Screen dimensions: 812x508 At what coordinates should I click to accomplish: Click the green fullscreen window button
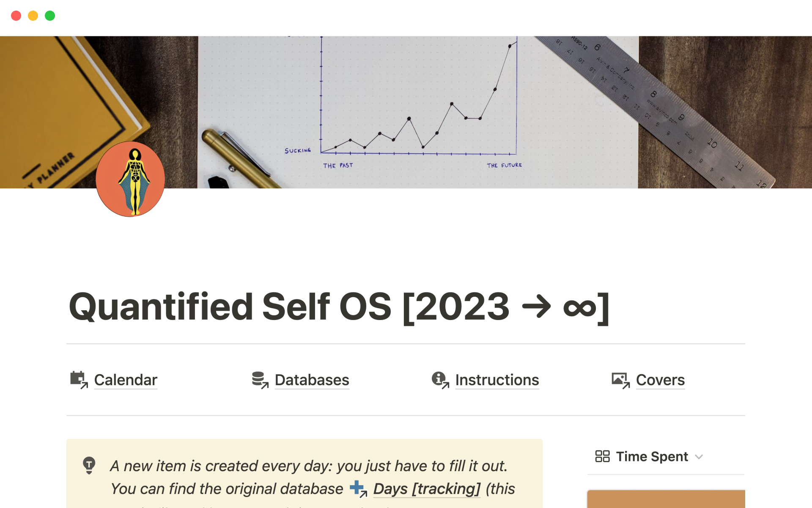coord(50,16)
